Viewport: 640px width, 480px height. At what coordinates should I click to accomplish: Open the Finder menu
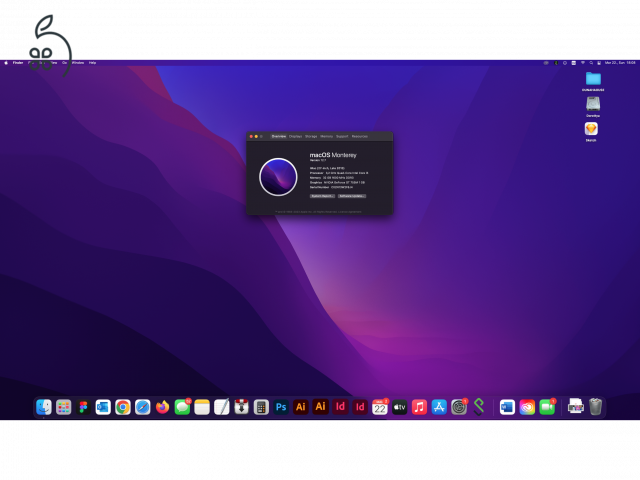18,63
